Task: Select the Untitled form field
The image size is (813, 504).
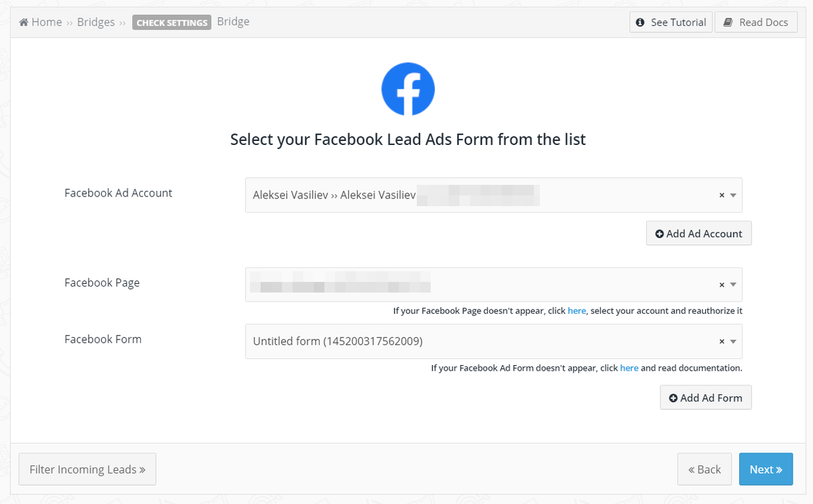Action: coord(474,341)
